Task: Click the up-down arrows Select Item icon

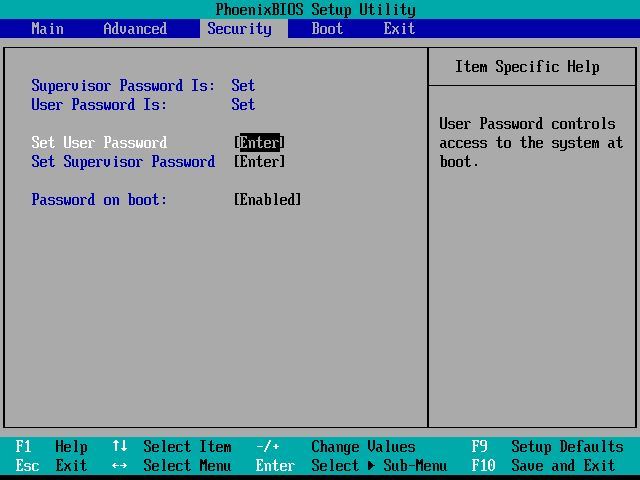Action: click(120, 446)
